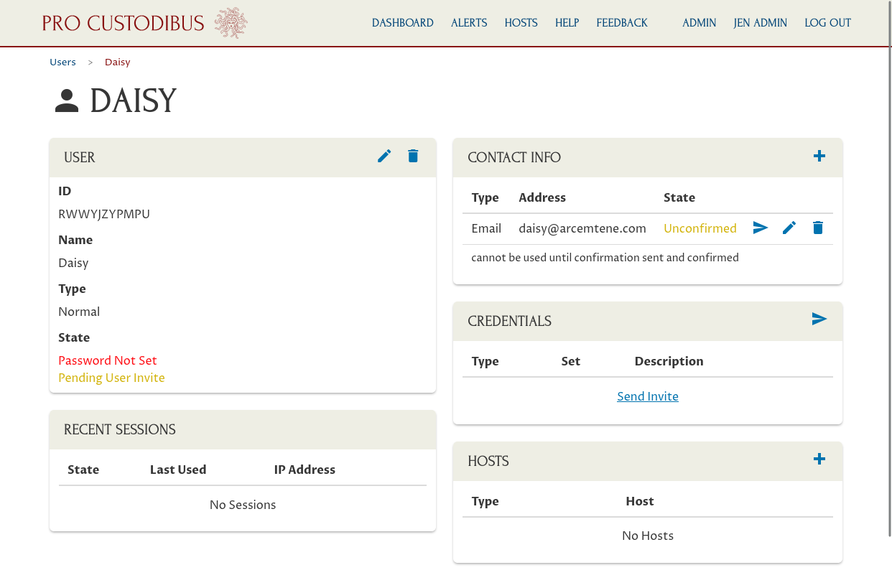Image resolution: width=892 pixels, height=588 pixels.
Task: Click the Password Not Set status
Action: [108, 360]
